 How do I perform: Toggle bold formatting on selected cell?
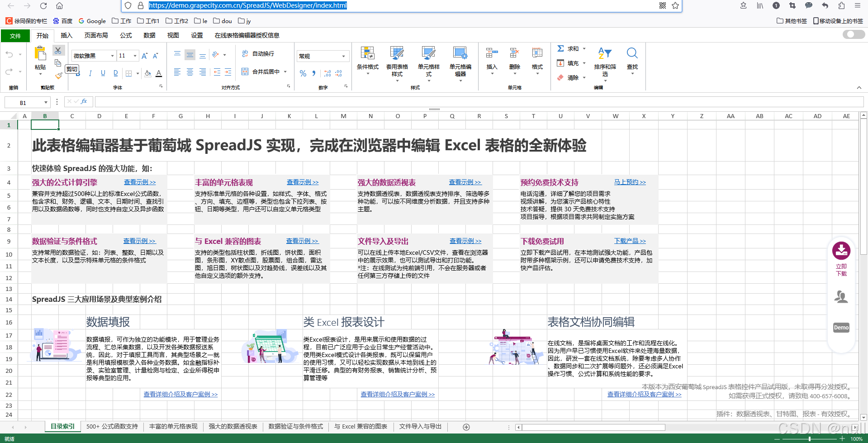[x=78, y=73]
